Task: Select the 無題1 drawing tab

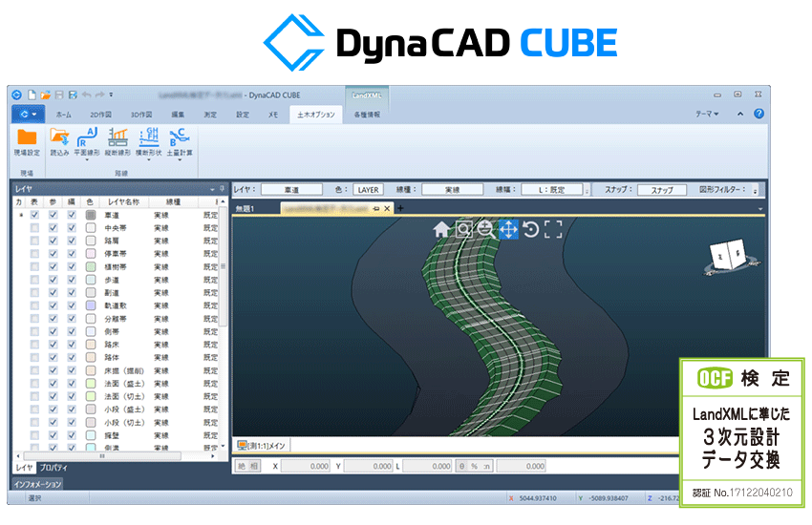Action: click(x=245, y=209)
